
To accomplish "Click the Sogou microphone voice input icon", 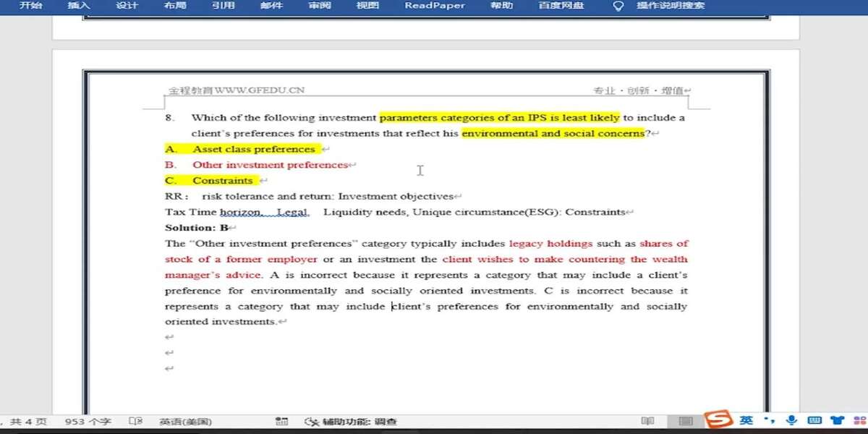I will pos(792,420).
